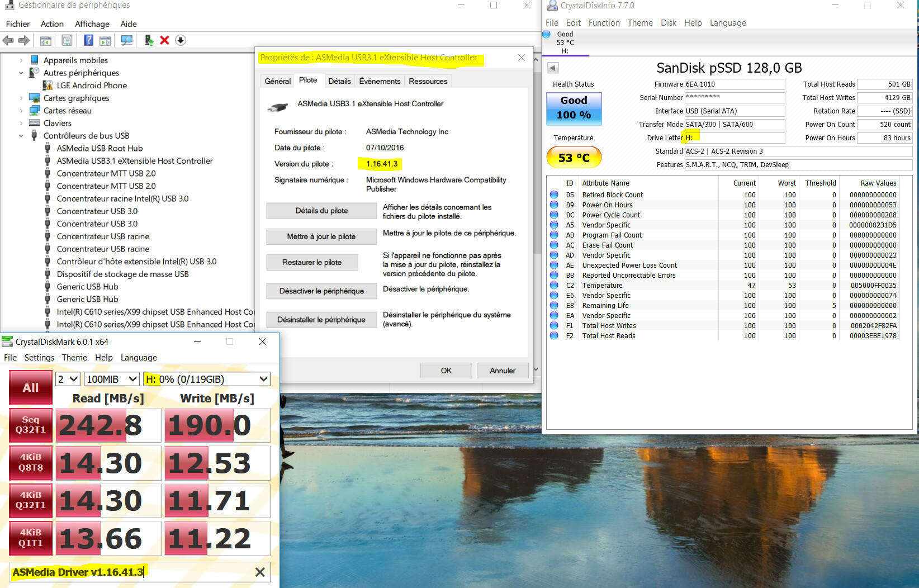Click CrystalDiskMark title bar app icon
Viewport: 919px width, 588px height.
[7, 342]
